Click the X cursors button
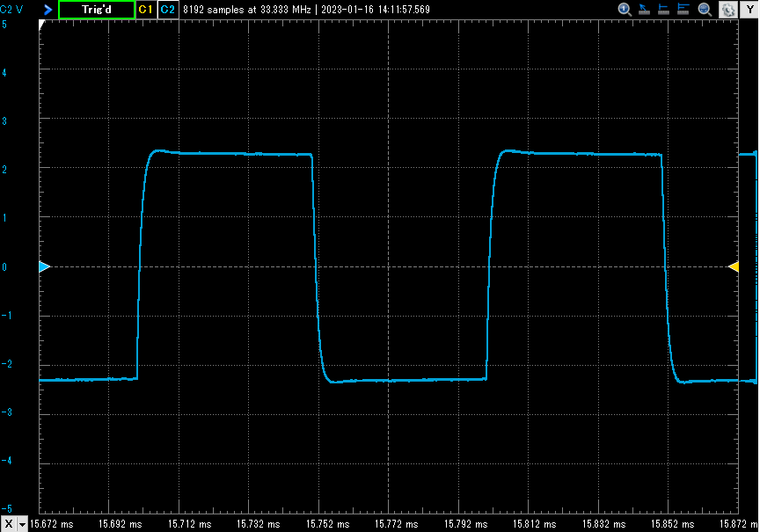 9,524
